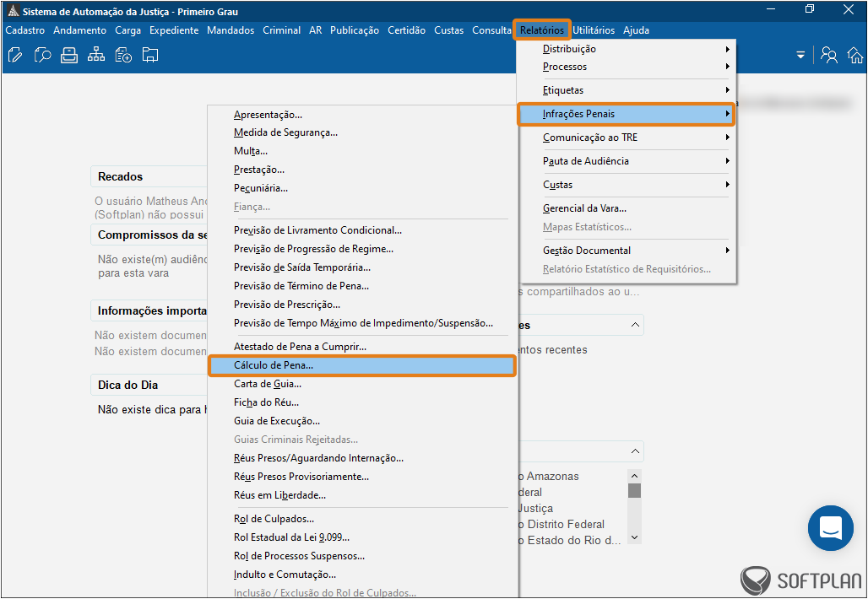Screen dimensions: 868x599
Task: Open Previsão de Livramento Condicional
Action: [x=362, y=230]
